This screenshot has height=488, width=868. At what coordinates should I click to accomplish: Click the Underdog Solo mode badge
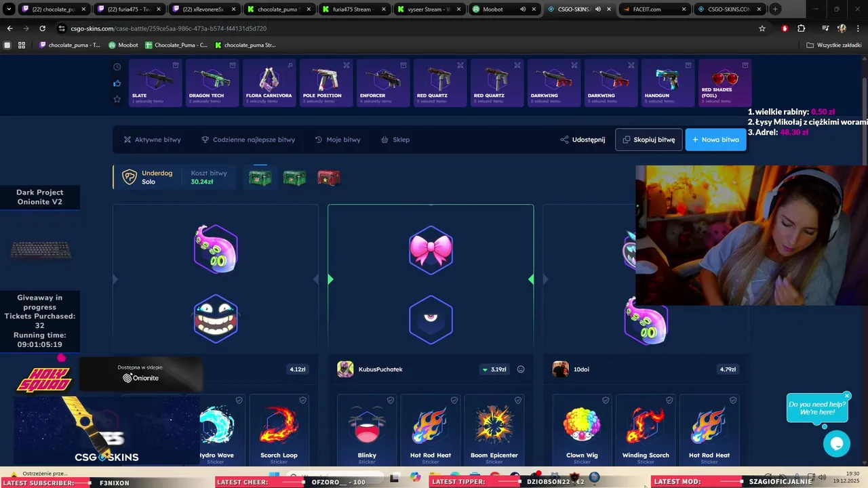(147, 178)
